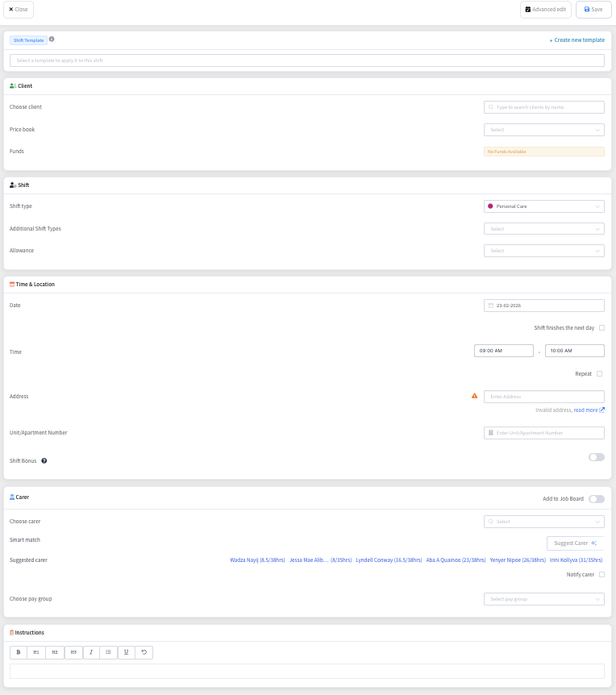616x695 pixels.
Task: Open the Choose pay group dropdown
Action: coord(543,599)
